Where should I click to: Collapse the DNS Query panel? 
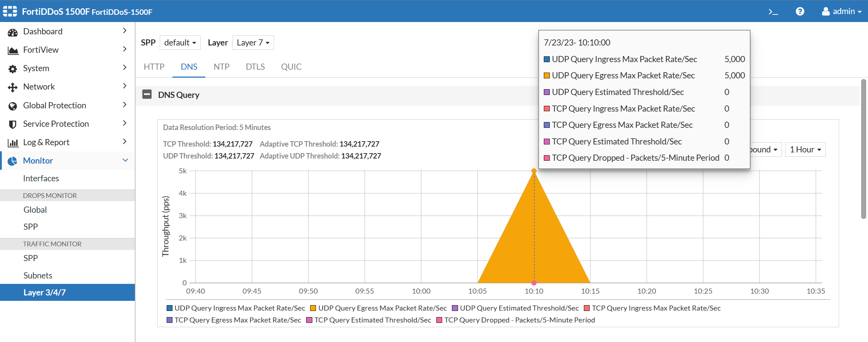point(147,95)
